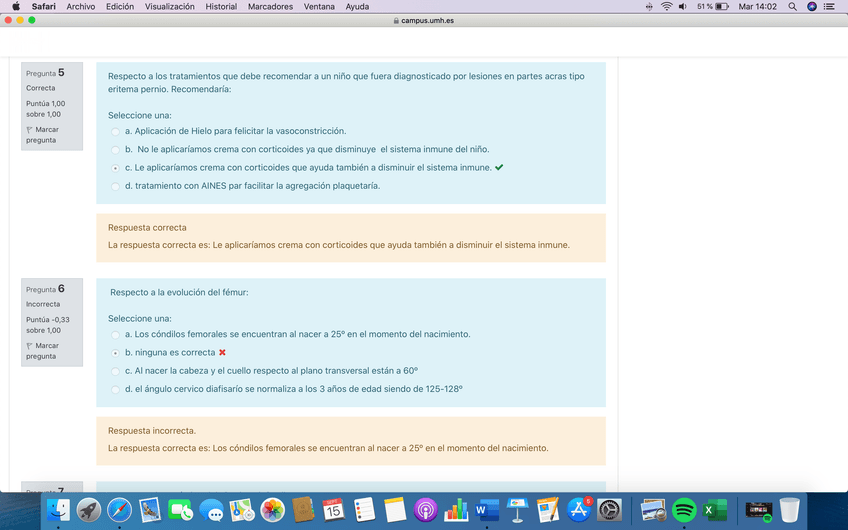This screenshot has width=848, height=530.
Task: Select option a. Los cóndilos femorales
Action: coord(115,335)
